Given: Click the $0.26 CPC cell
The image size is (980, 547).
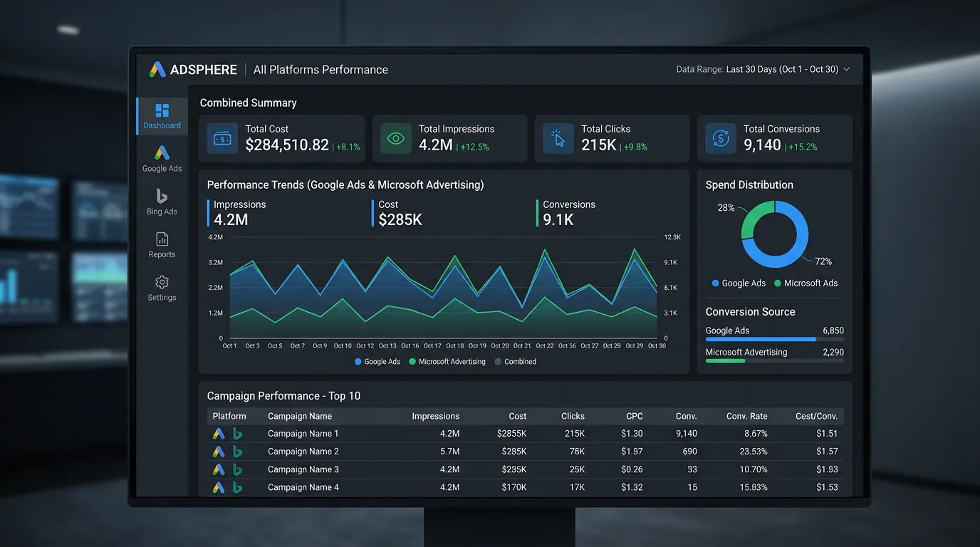Looking at the screenshot, I should [x=631, y=470].
